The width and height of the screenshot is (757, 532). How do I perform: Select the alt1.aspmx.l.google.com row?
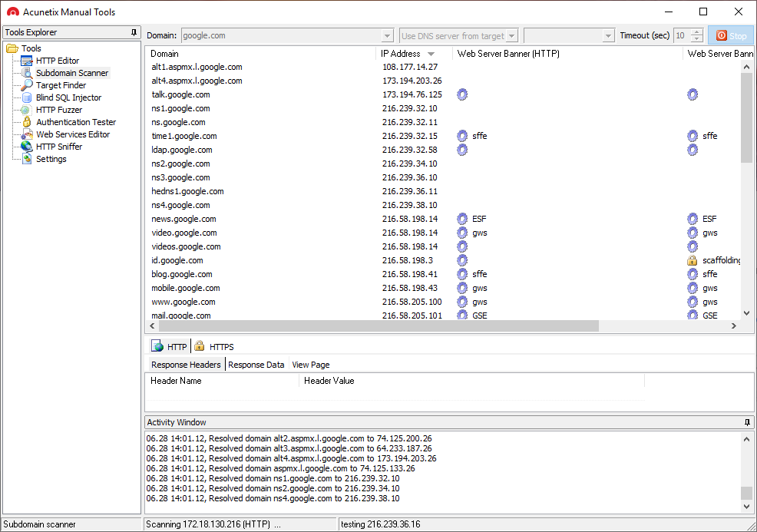[x=443, y=67]
